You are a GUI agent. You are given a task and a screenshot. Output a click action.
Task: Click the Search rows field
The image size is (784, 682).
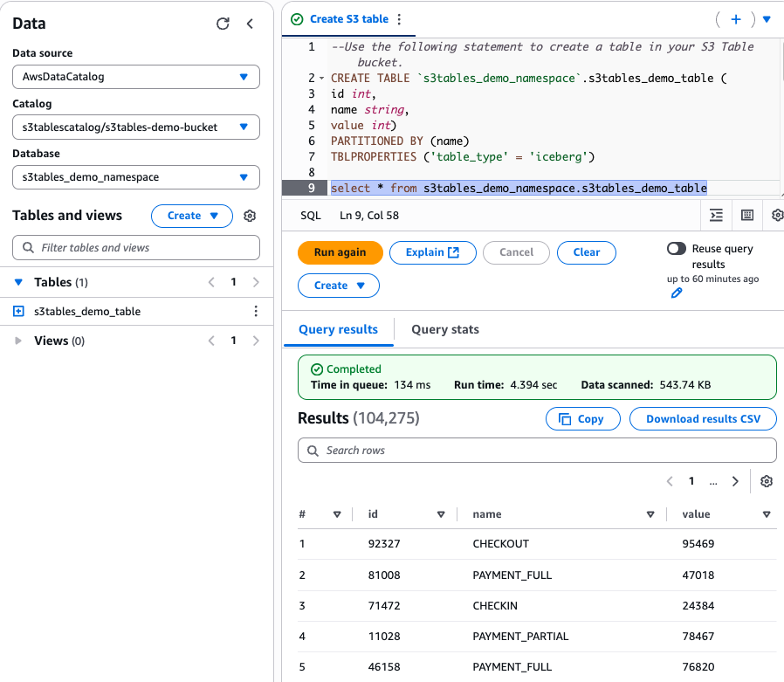[537, 451]
